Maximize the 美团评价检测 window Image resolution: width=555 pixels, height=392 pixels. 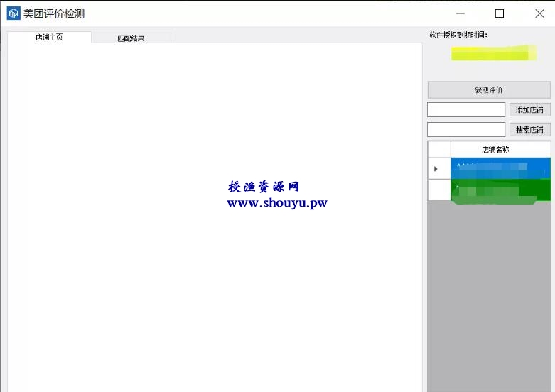coord(500,13)
